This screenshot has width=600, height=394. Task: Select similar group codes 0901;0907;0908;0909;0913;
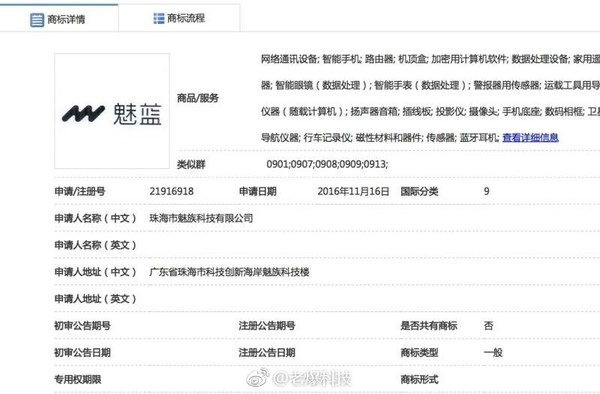point(327,164)
